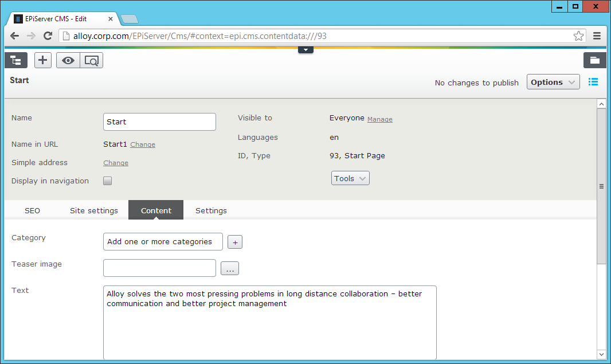Close the browser window
The image size is (611, 364).
[x=596, y=7]
